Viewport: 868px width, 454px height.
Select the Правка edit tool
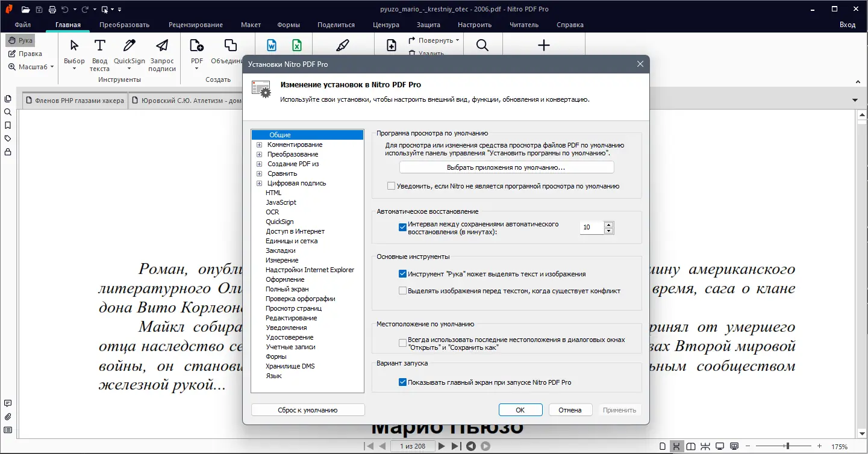tap(25, 54)
